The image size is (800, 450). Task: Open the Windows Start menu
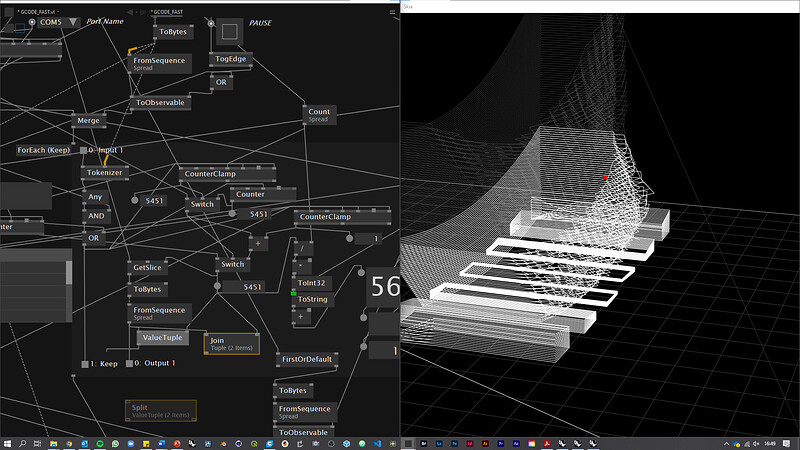pyautogui.click(x=7, y=444)
